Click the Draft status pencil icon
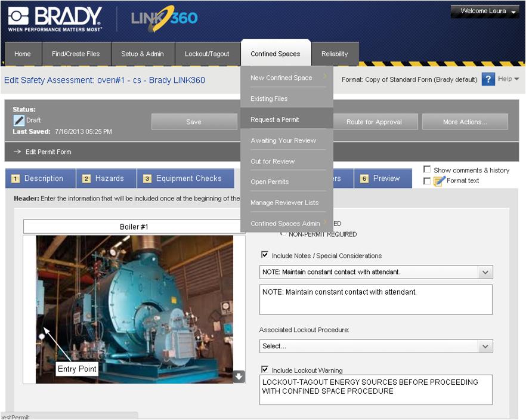Viewport: 526px width, 420px height. click(x=19, y=120)
